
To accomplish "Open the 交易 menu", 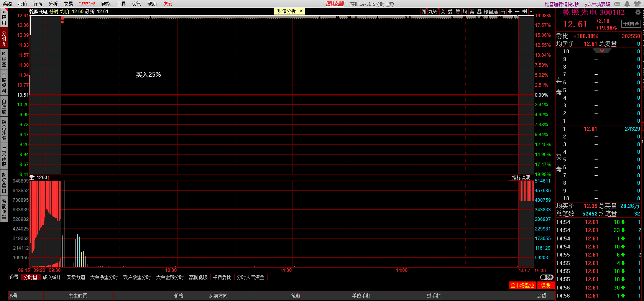I will (69, 4).
